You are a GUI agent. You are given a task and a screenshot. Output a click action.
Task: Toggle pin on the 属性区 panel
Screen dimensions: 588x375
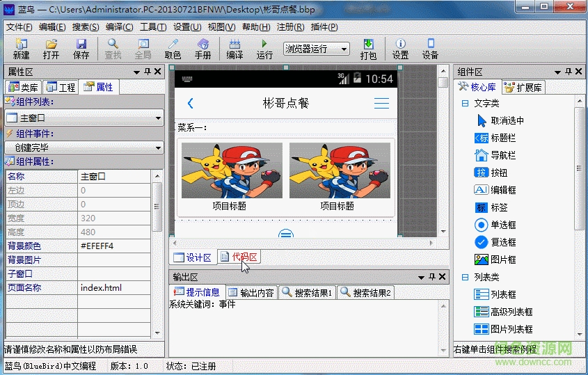tap(147, 72)
